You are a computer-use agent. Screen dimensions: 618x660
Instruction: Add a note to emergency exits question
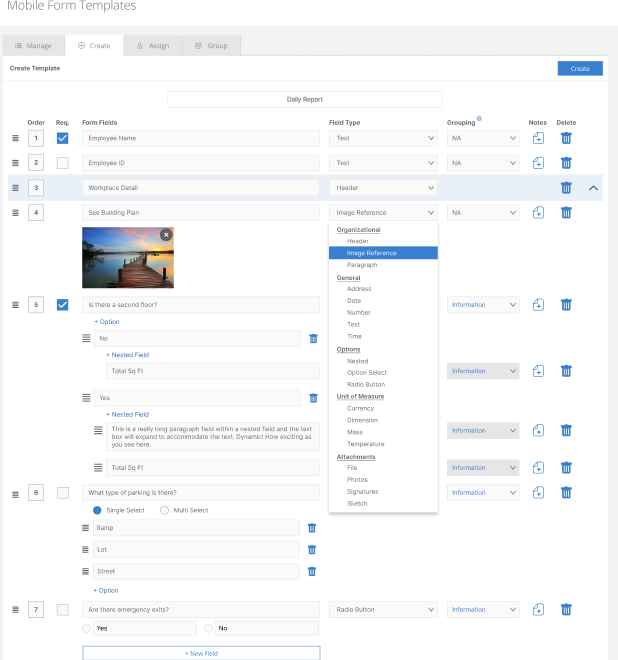click(x=538, y=609)
